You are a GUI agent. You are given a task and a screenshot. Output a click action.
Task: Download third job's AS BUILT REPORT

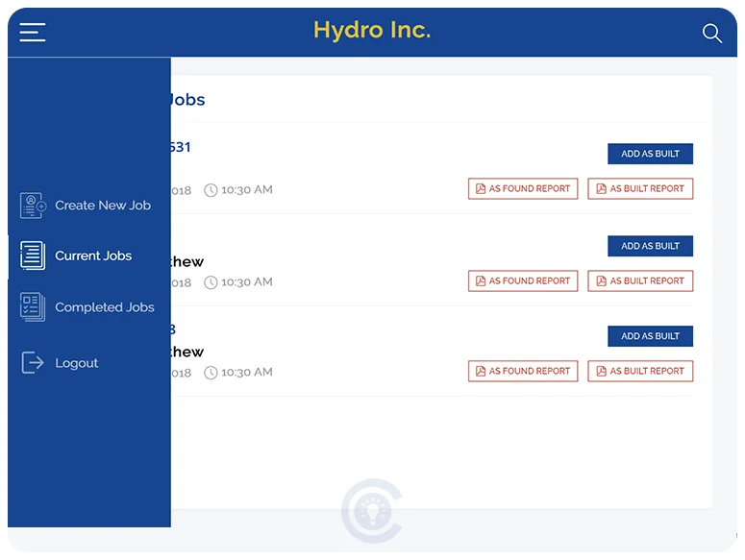640,371
